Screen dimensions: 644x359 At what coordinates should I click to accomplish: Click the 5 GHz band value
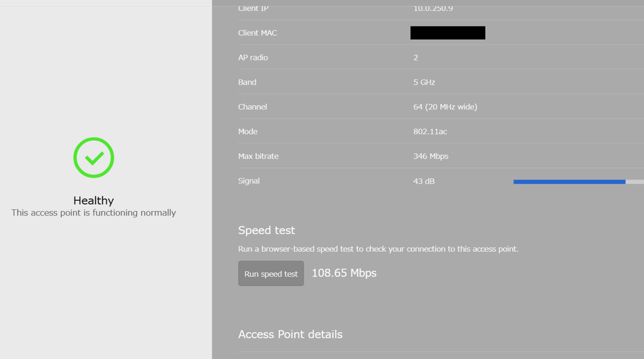pos(424,83)
